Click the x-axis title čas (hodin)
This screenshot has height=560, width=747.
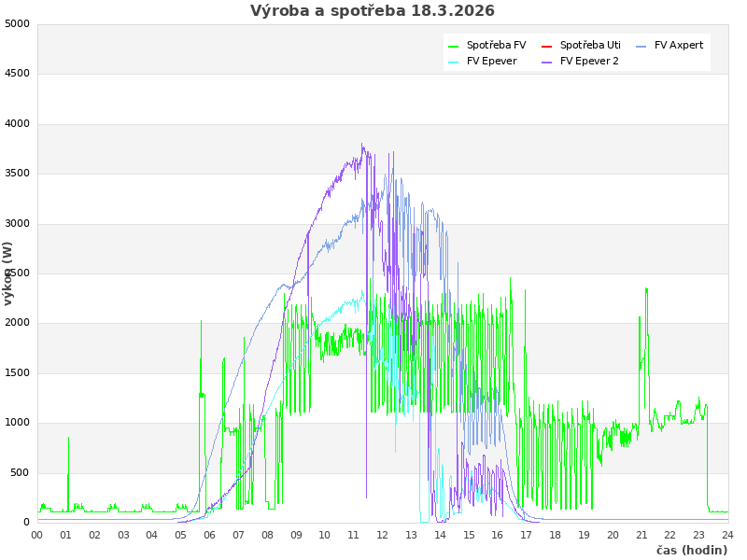point(691,551)
